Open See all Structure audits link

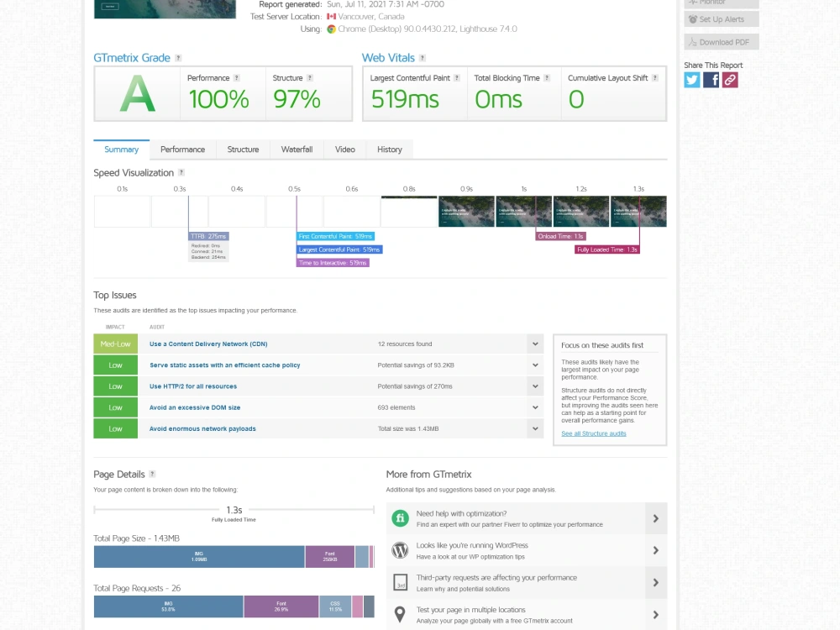tap(594, 433)
